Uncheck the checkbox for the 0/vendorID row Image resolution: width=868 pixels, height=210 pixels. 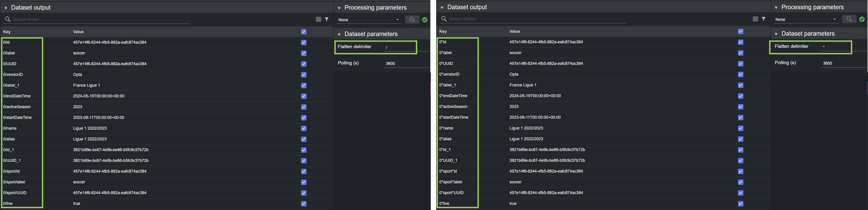click(304, 75)
